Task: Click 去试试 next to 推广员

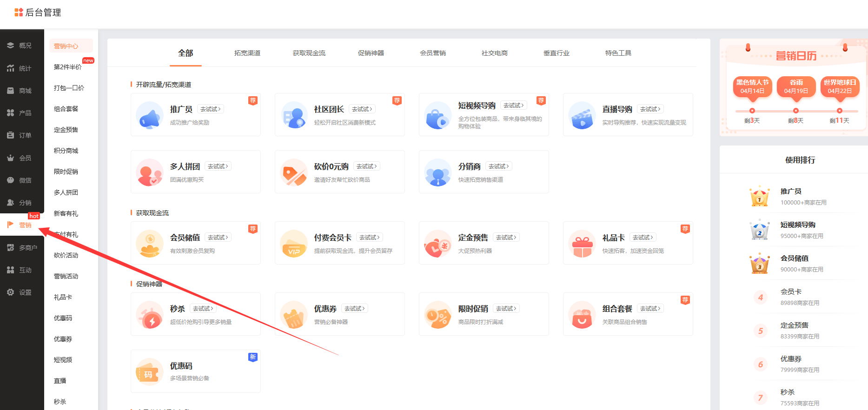Action: point(211,109)
